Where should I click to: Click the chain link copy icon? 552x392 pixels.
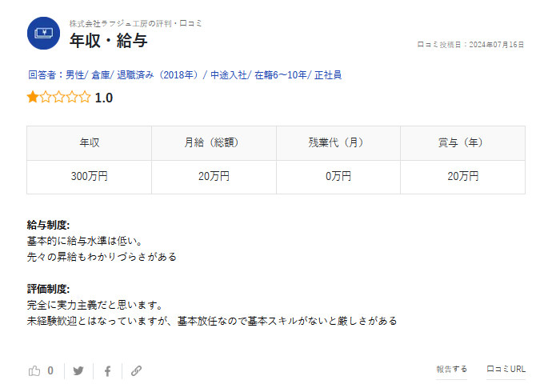137,370
